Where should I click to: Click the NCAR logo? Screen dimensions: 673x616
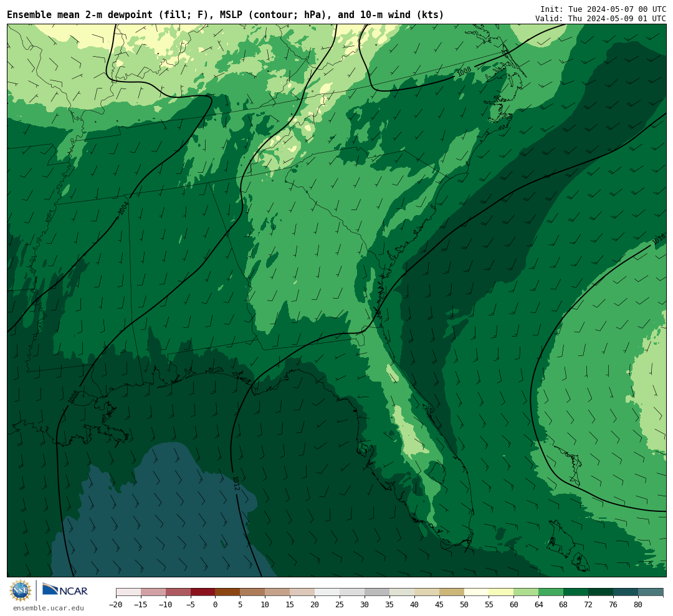(65, 590)
